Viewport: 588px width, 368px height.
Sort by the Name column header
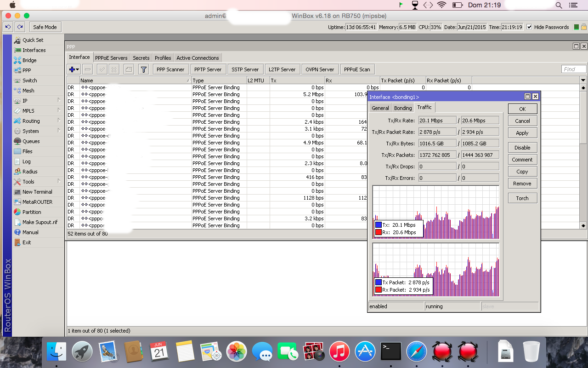(136, 80)
